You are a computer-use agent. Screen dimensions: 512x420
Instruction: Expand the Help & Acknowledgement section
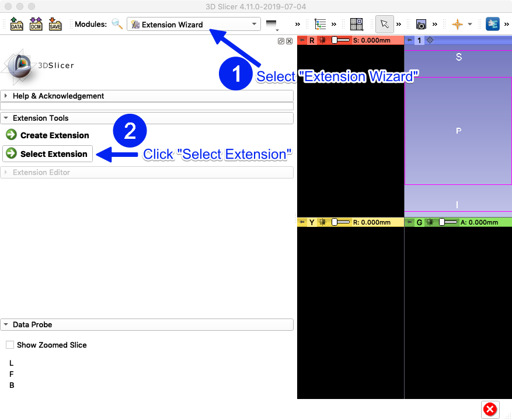[x=147, y=96]
